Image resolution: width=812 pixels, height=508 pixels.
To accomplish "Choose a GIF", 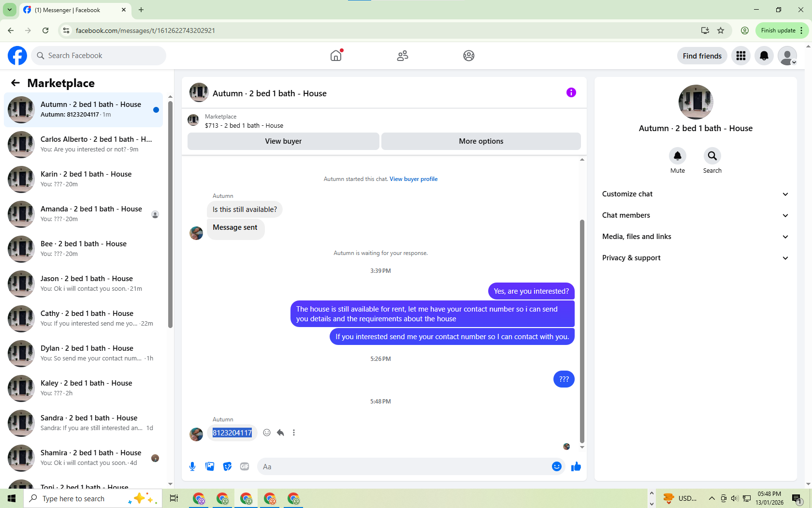I will (x=245, y=466).
